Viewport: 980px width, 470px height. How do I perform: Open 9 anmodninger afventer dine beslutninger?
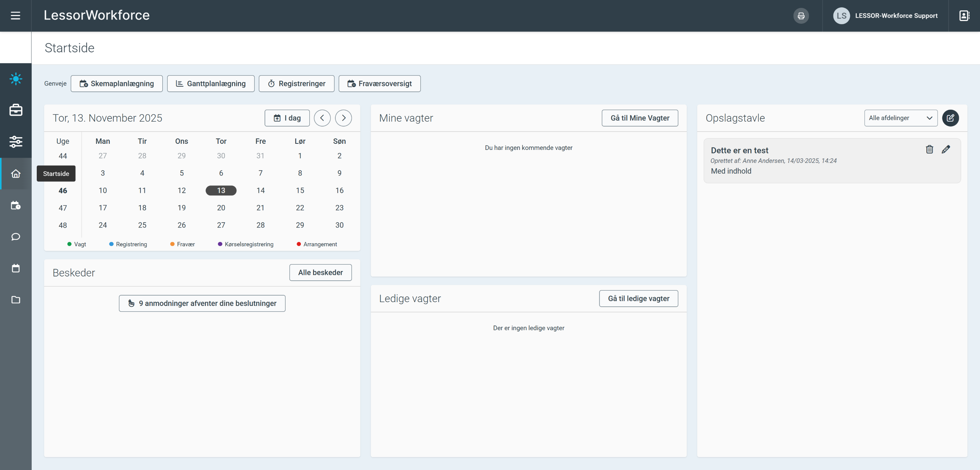click(202, 303)
